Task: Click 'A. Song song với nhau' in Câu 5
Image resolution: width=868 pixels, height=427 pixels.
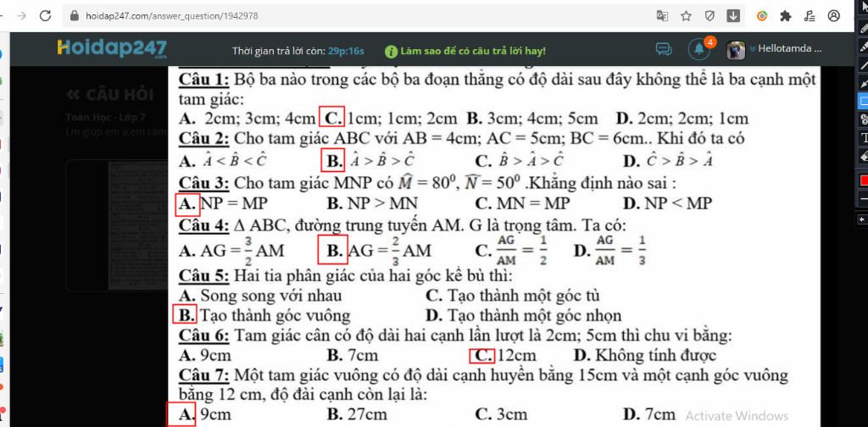Action: [261, 296]
